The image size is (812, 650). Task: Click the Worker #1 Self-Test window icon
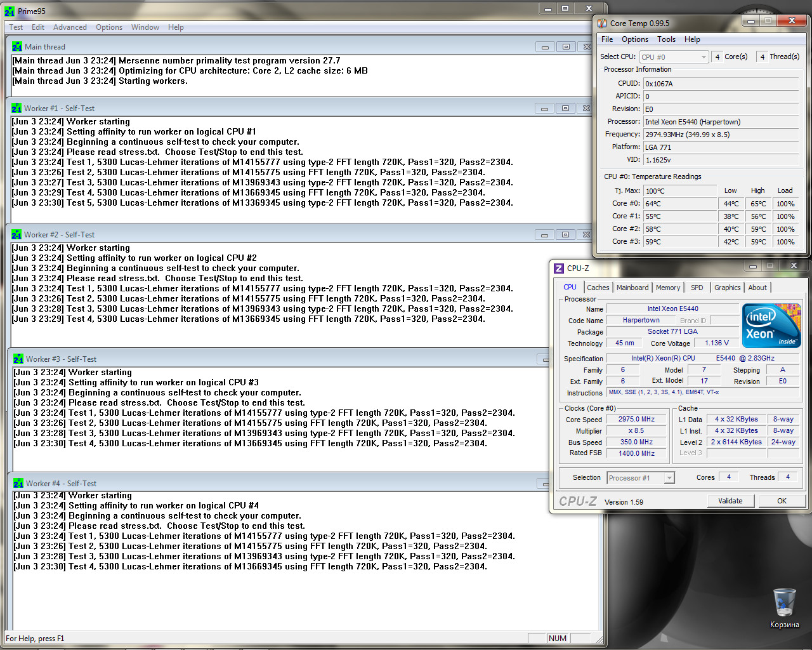pos(16,109)
